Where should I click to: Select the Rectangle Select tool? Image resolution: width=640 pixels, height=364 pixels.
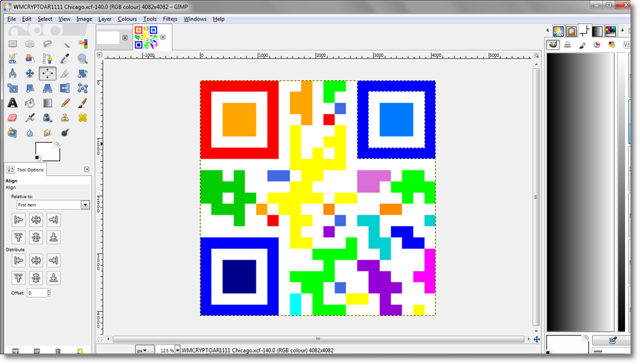12,44
